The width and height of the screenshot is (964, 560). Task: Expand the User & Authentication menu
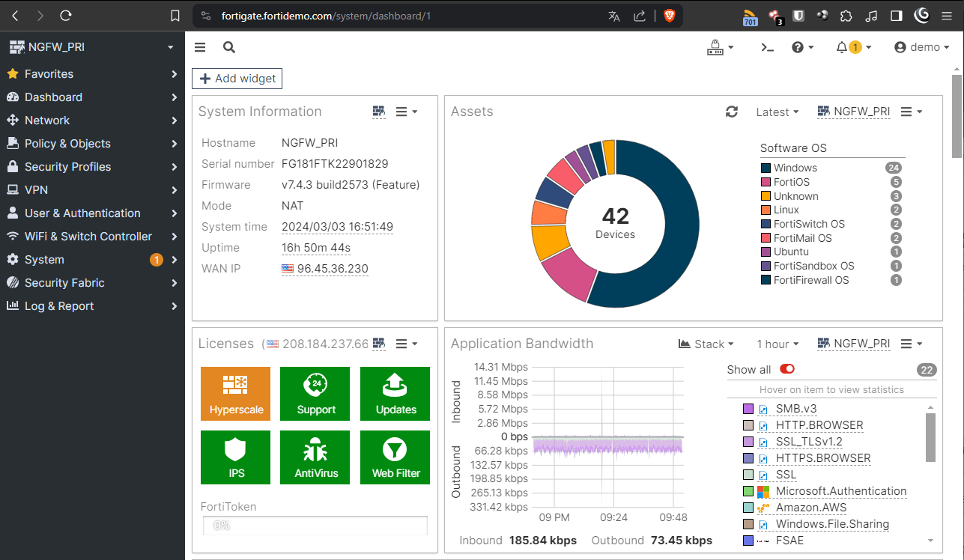coord(92,213)
